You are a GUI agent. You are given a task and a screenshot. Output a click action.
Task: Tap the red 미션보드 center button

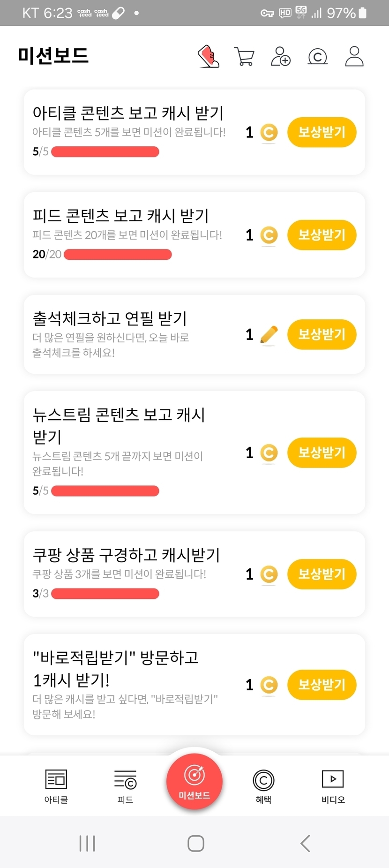tap(194, 781)
